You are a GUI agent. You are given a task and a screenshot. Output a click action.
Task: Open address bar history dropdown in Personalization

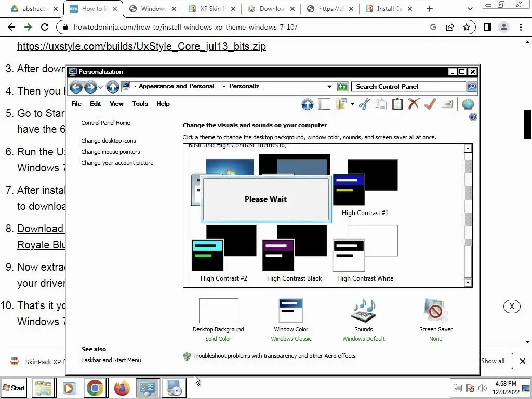(x=329, y=87)
